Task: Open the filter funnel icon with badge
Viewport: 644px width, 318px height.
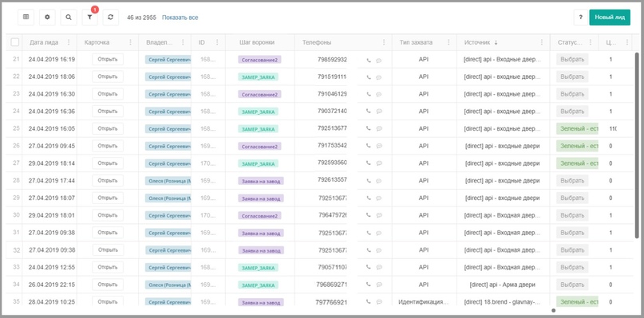Action: [x=90, y=18]
